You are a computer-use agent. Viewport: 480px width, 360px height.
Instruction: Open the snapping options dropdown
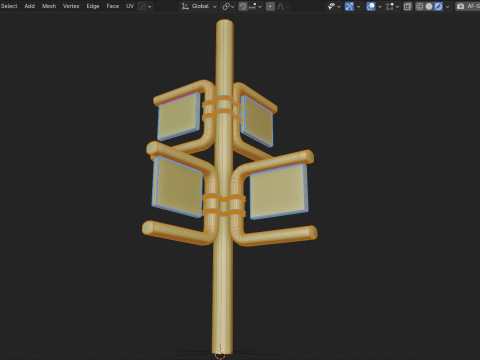(x=255, y=6)
